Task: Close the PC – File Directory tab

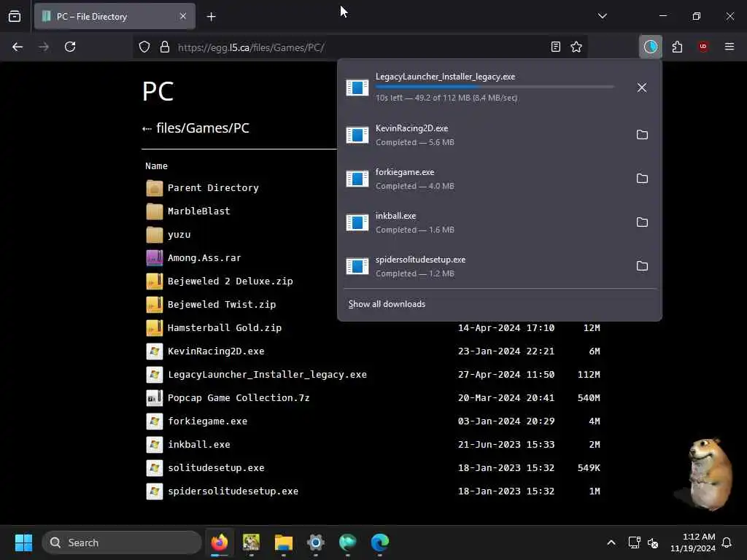Action: point(183,16)
